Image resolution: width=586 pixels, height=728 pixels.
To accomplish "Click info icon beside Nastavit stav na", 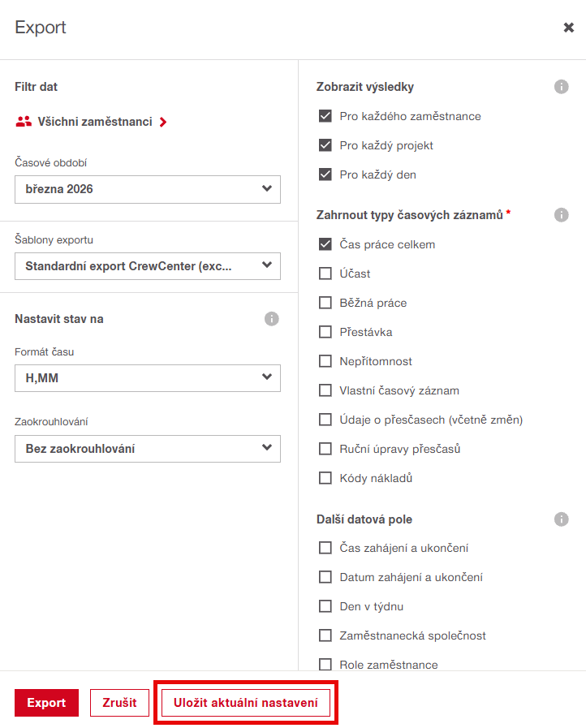I will [x=272, y=319].
